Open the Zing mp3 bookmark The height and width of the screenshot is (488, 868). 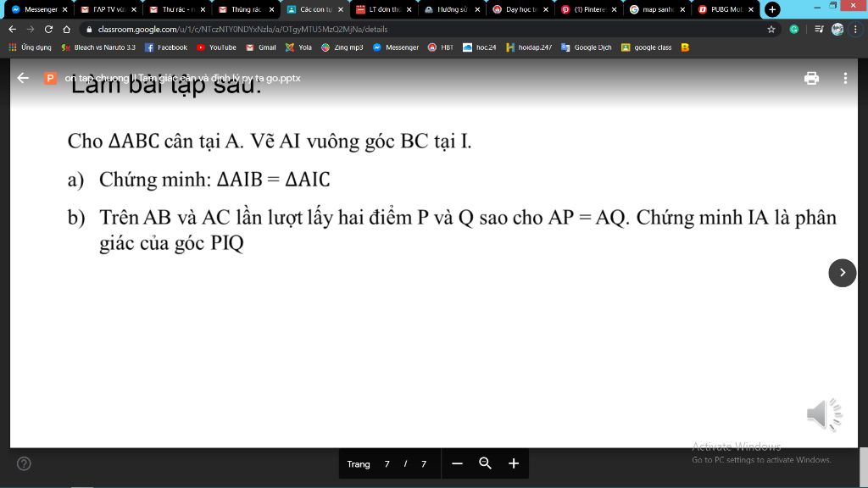click(342, 47)
